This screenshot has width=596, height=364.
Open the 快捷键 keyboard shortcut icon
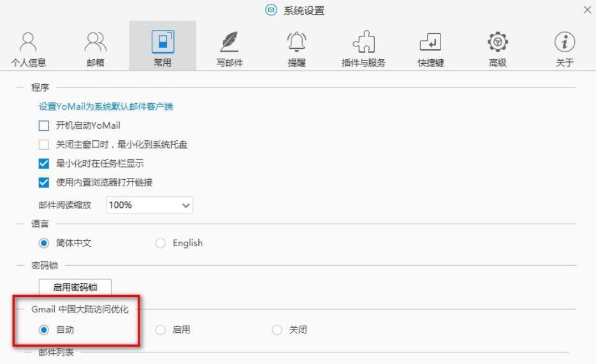430,42
